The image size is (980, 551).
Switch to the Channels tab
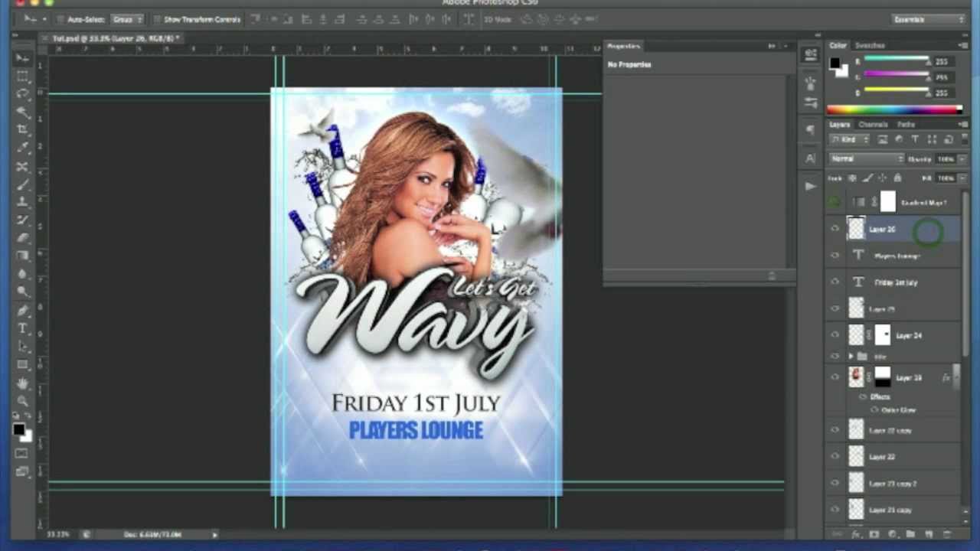tap(872, 124)
